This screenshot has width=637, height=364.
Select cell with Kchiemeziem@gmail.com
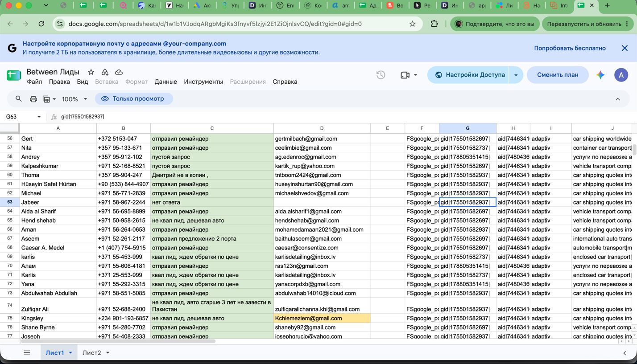322,319
